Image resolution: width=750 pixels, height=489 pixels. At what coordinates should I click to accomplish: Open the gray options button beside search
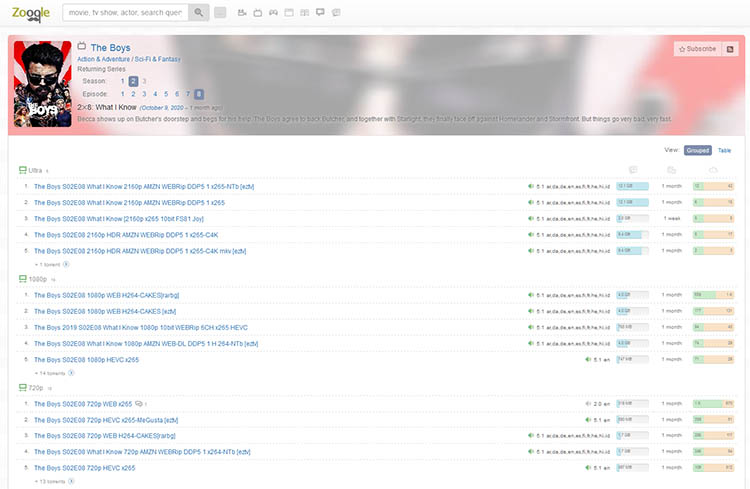pyautogui.click(x=220, y=12)
